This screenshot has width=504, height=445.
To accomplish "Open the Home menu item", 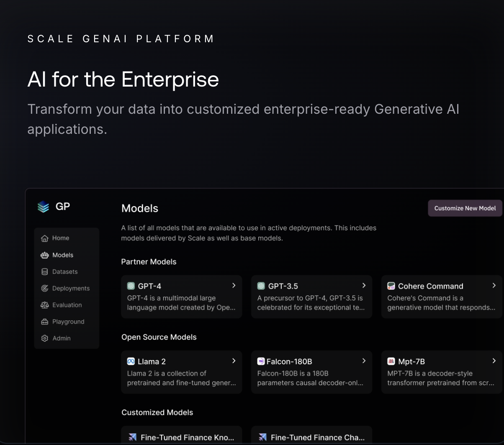I will coord(61,238).
